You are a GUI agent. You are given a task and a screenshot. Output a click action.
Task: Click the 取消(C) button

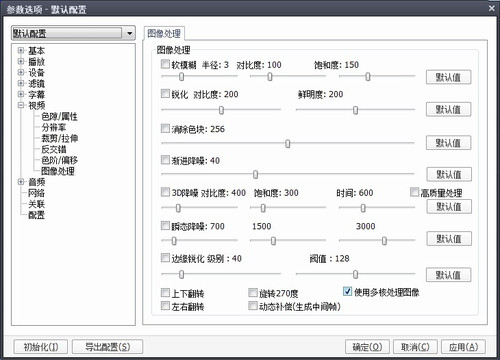click(x=415, y=347)
